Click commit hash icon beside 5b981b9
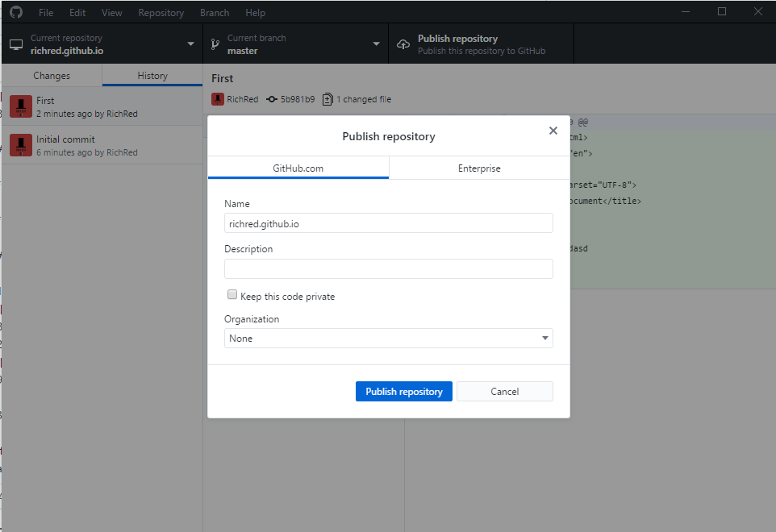This screenshot has width=776, height=532. pyautogui.click(x=272, y=99)
